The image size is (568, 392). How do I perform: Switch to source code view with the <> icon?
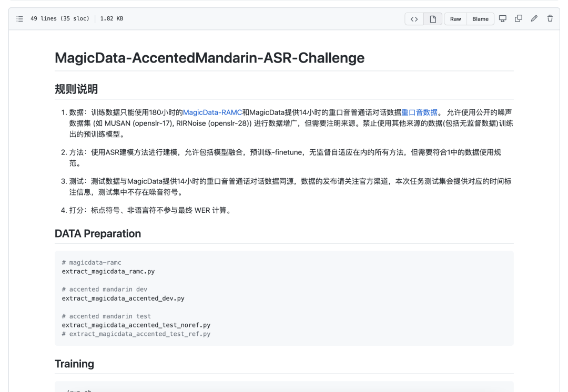(x=414, y=18)
